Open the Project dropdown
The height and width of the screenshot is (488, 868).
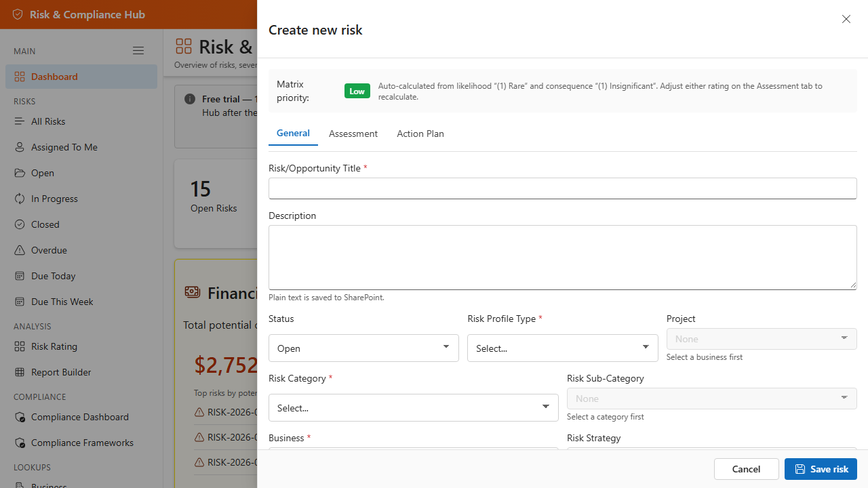(x=762, y=339)
